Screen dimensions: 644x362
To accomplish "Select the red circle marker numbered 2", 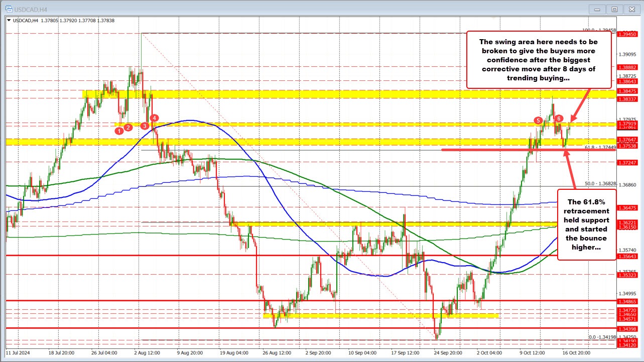I will (128, 128).
